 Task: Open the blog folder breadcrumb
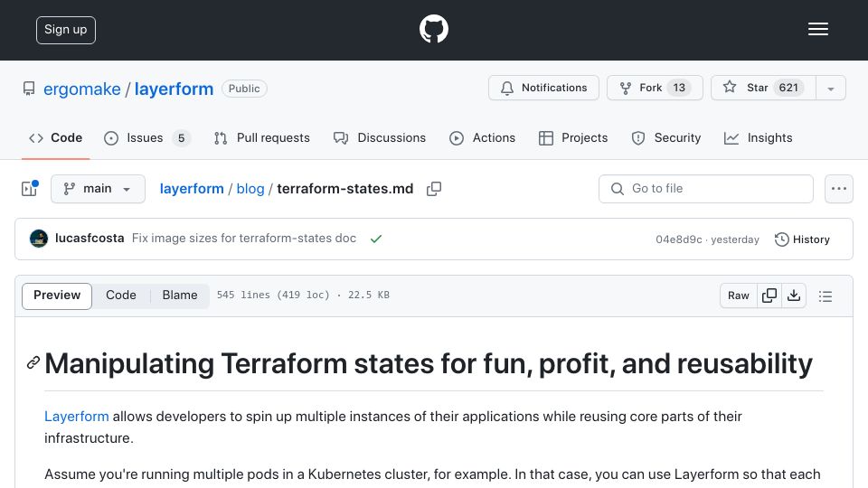tap(250, 189)
